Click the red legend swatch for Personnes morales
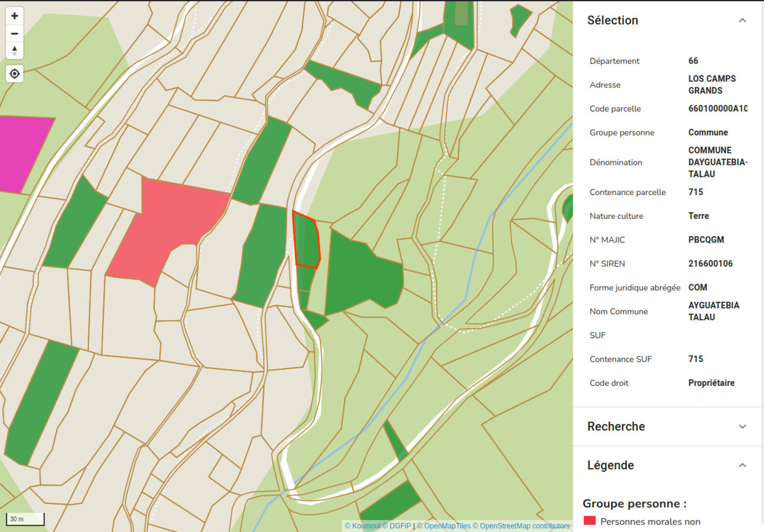The width and height of the screenshot is (764, 532). point(590,521)
